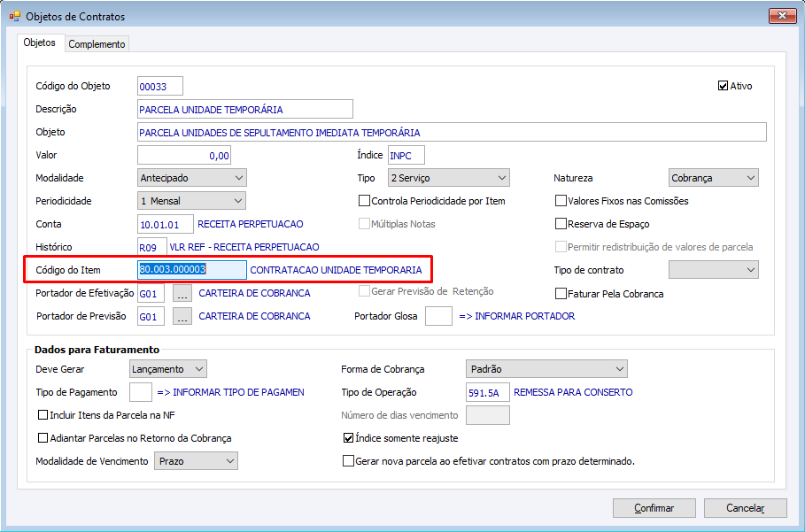Image resolution: width=805 pixels, height=532 pixels.
Task: Enable Controla Periodicidade por Item
Action: pos(364,201)
